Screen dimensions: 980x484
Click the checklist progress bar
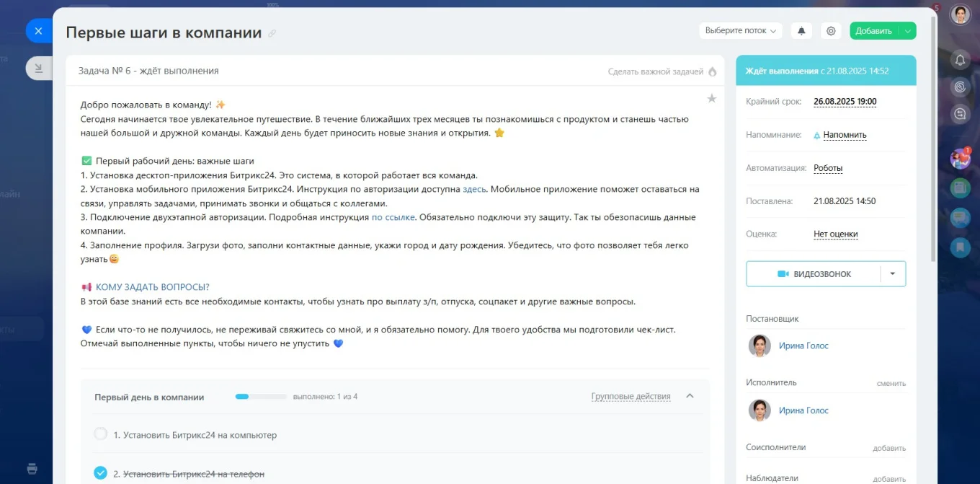(260, 397)
